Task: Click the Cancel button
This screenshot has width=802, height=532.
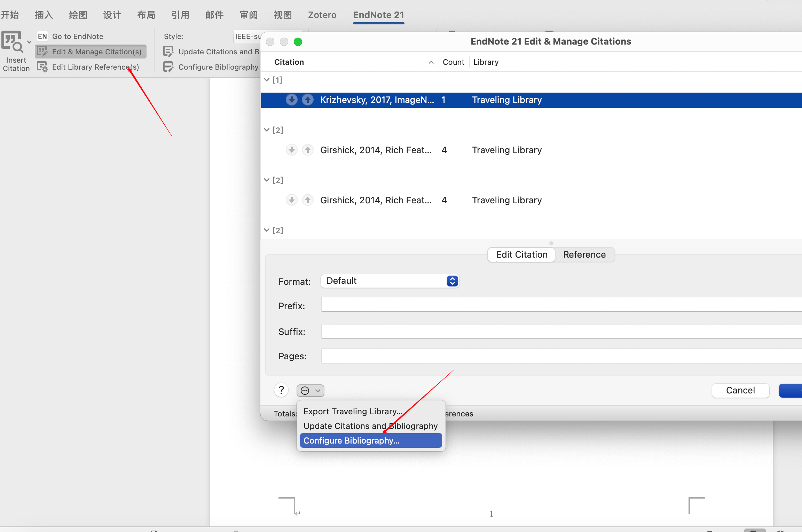Action: pyautogui.click(x=740, y=390)
